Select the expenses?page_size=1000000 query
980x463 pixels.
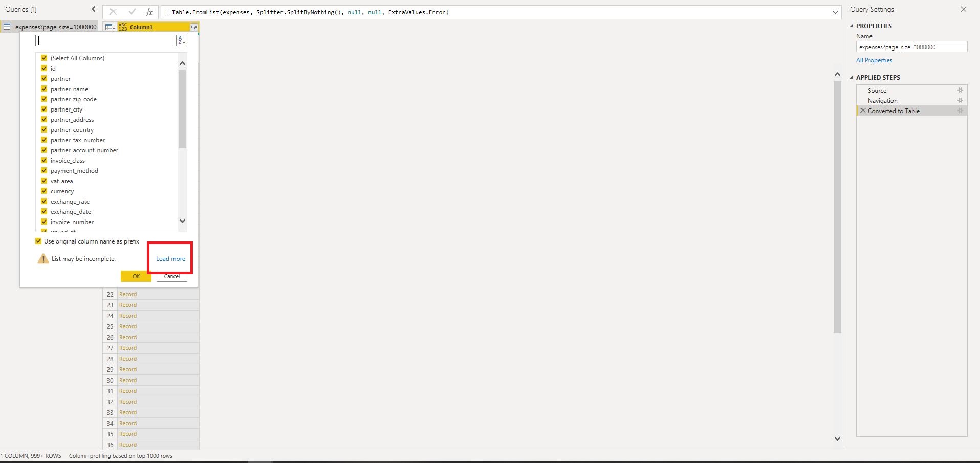50,27
